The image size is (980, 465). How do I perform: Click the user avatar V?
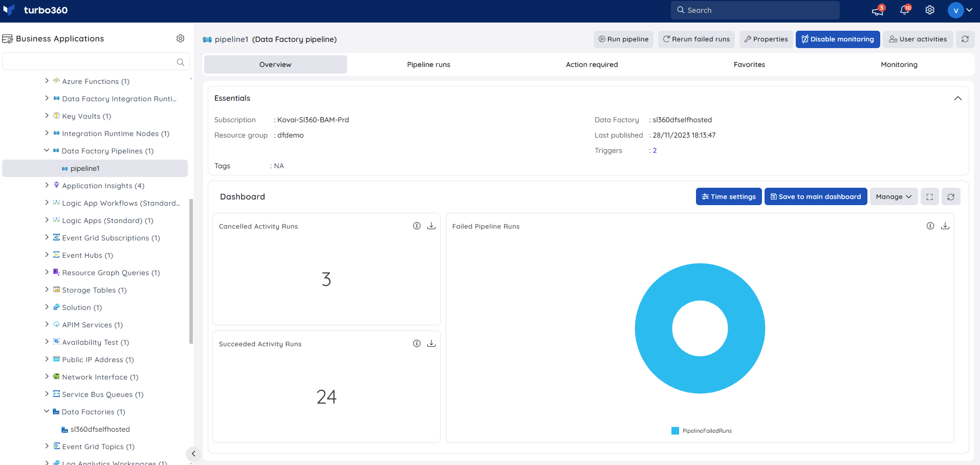coord(955,10)
